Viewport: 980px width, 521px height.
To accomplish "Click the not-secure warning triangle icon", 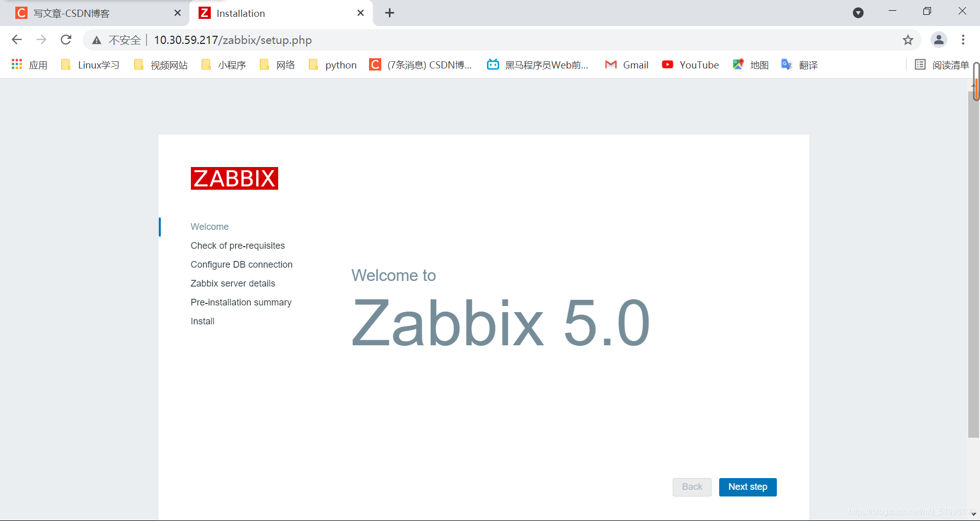I will point(96,40).
